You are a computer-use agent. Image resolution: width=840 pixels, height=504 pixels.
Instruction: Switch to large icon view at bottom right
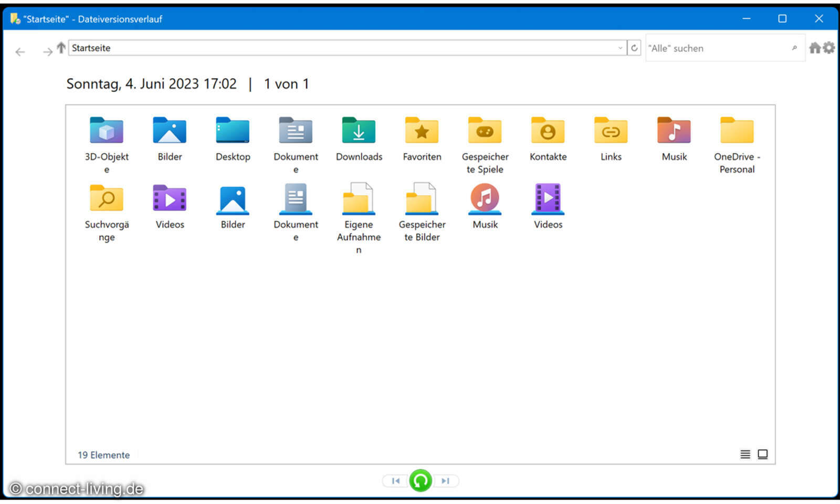coord(763,454)
